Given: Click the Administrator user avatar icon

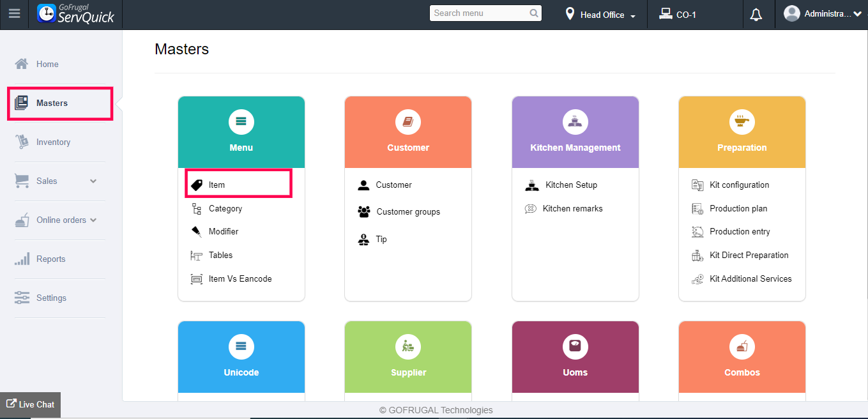Looking at the screenshot, I should (791, 13).
